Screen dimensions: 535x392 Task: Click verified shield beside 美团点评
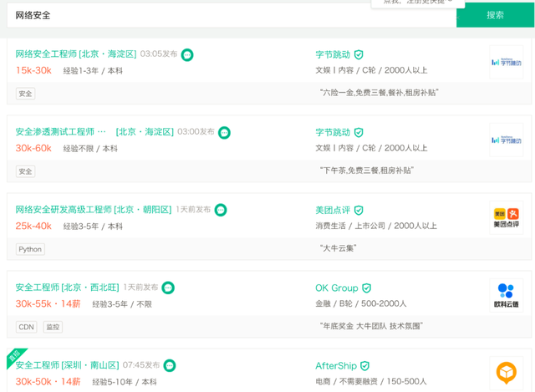click(359, 210)
